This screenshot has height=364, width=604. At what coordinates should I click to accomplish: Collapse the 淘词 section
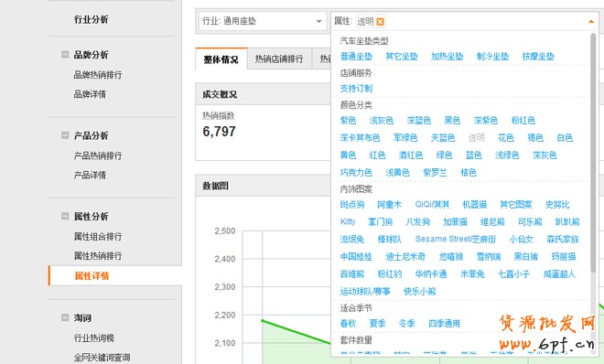[65, 318]
